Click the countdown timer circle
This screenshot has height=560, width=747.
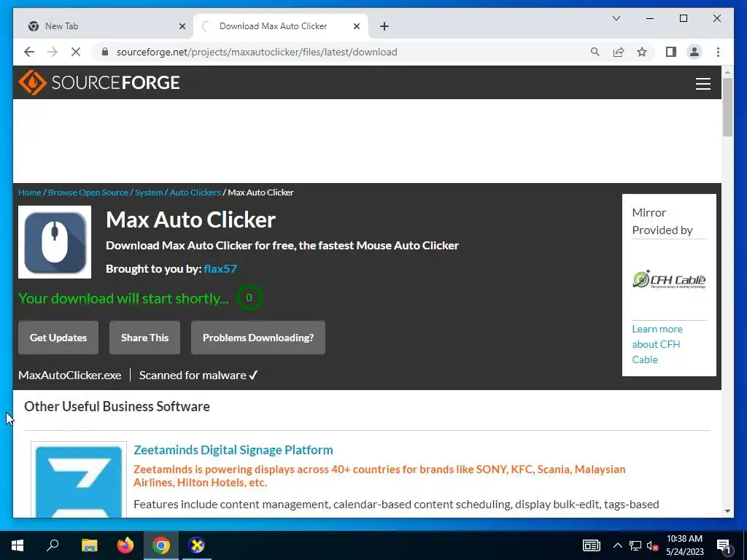click(x=249, y=297)
